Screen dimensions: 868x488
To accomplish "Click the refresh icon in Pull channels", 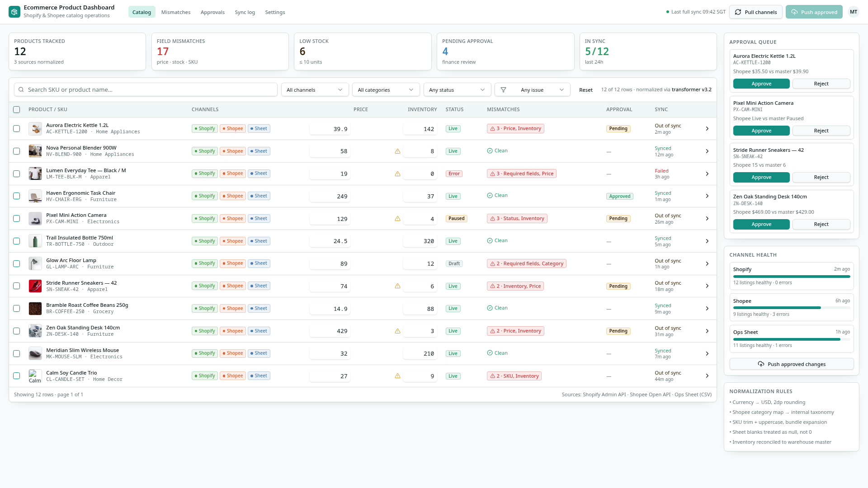I will pos(738,12).
